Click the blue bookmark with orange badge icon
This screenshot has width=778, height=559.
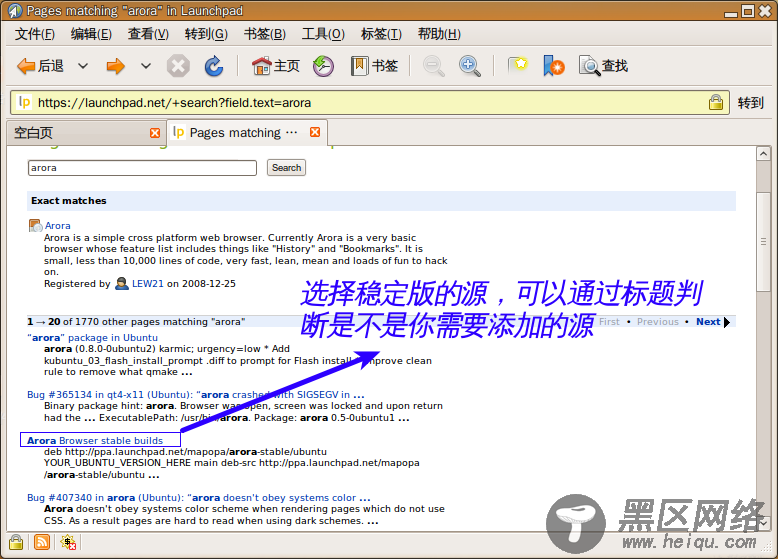(554, 66)
